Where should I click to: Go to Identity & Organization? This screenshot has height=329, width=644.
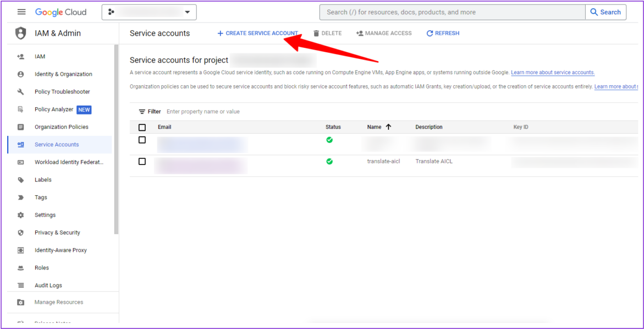pyautogui.click(x=63, y=74)
